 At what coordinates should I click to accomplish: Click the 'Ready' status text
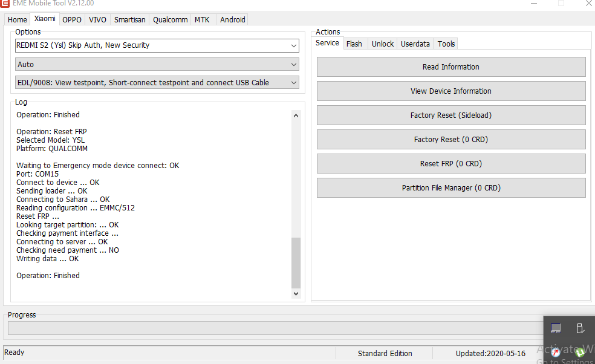[x=15, y=353]
